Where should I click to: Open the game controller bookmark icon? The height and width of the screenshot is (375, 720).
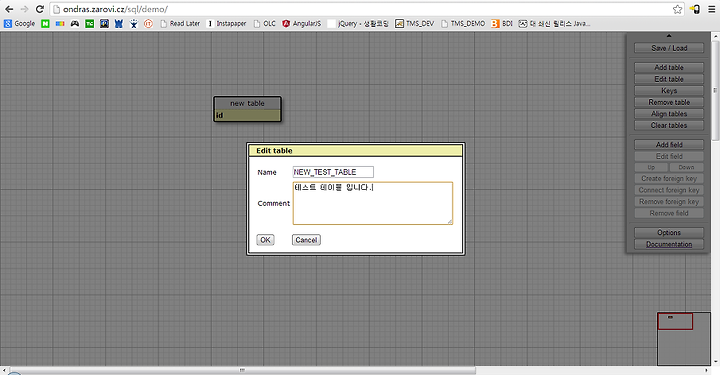tap(74, 23)
